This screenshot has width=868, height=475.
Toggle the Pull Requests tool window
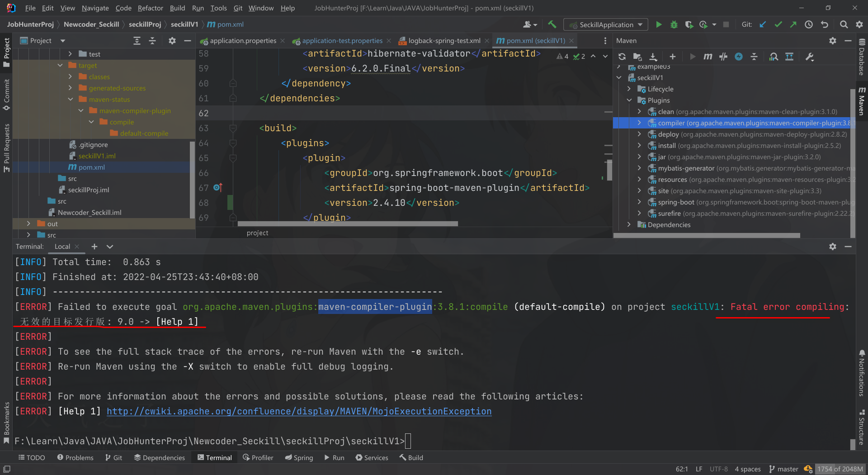click(6, 147)
